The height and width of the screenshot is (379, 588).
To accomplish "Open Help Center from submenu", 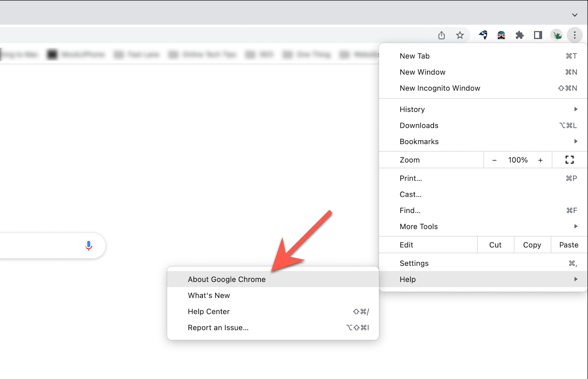I will coord(273,312).
